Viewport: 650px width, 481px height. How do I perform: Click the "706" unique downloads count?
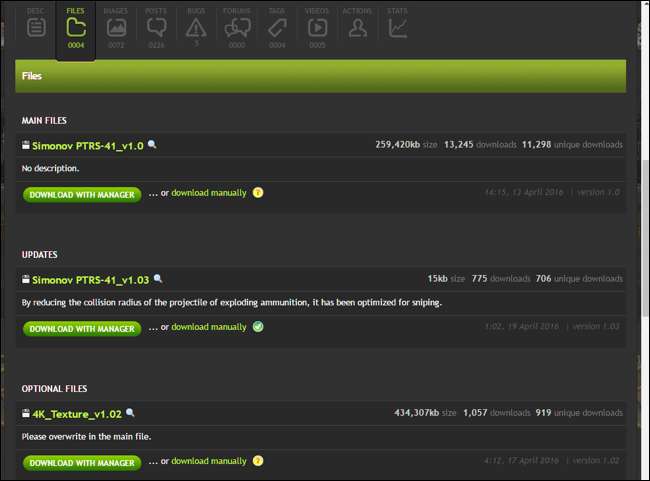[x=543, y=278]
